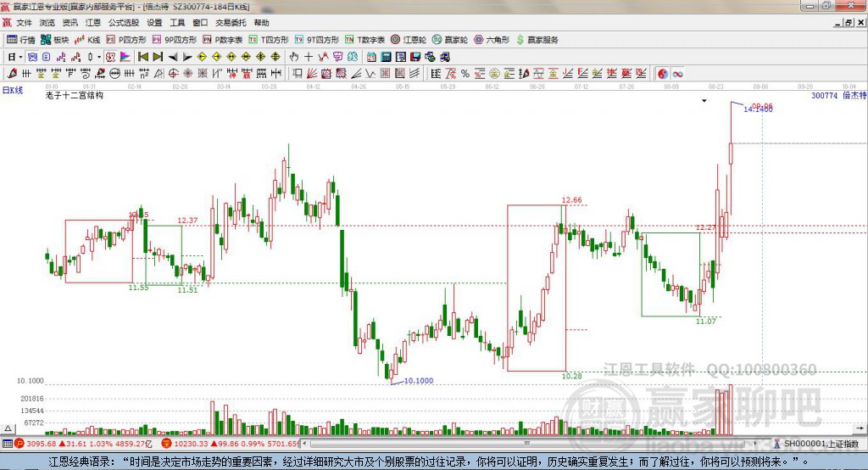Click the 11.07 low price label

706,321
